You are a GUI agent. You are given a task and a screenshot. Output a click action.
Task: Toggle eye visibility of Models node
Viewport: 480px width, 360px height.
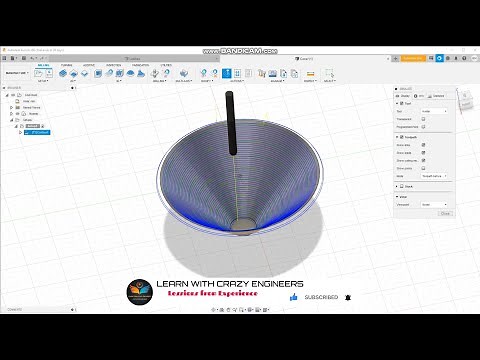(18, 114)
